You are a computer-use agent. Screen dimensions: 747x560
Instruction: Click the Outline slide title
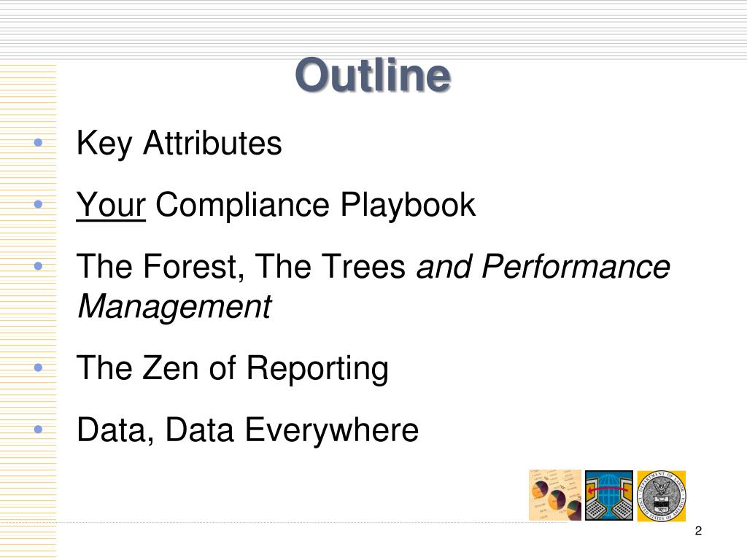(x=373, y=75)
